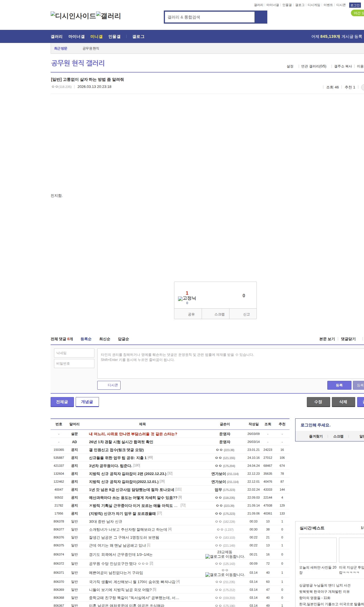
Task: Expand the 최근방문 recent visits bar
Action: pyautogui.click(x=61, y=48)
